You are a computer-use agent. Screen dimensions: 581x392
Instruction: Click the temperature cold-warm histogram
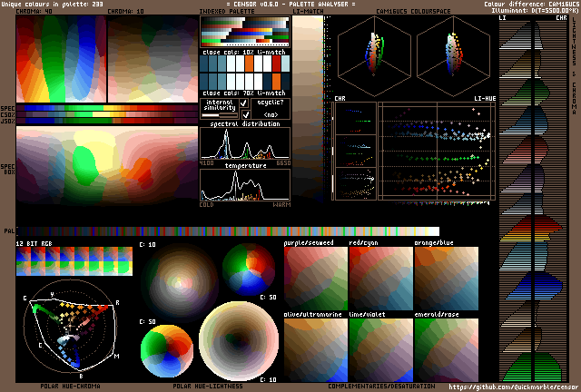coord(245,185)
